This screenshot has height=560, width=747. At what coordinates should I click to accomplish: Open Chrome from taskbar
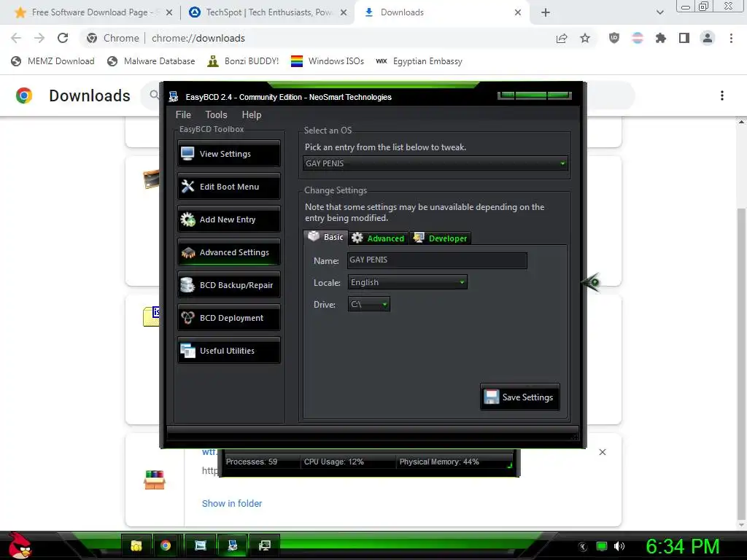[x=166, y=545]
